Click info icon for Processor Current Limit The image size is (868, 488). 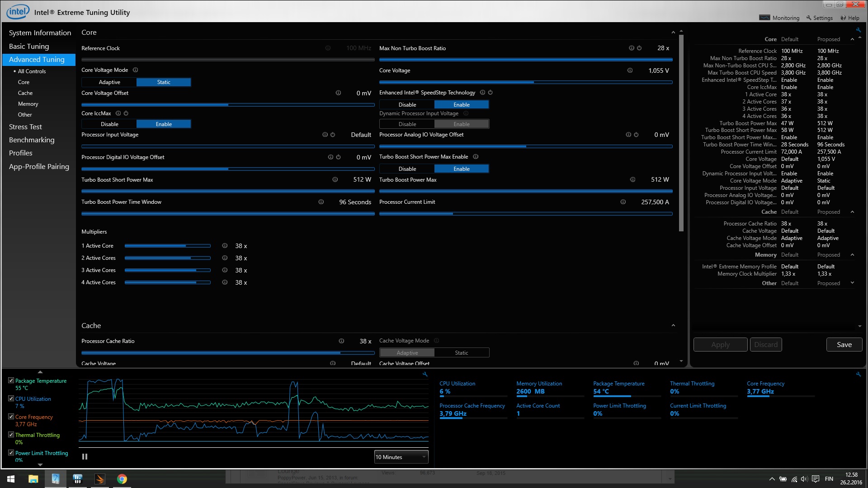[623, 202]
